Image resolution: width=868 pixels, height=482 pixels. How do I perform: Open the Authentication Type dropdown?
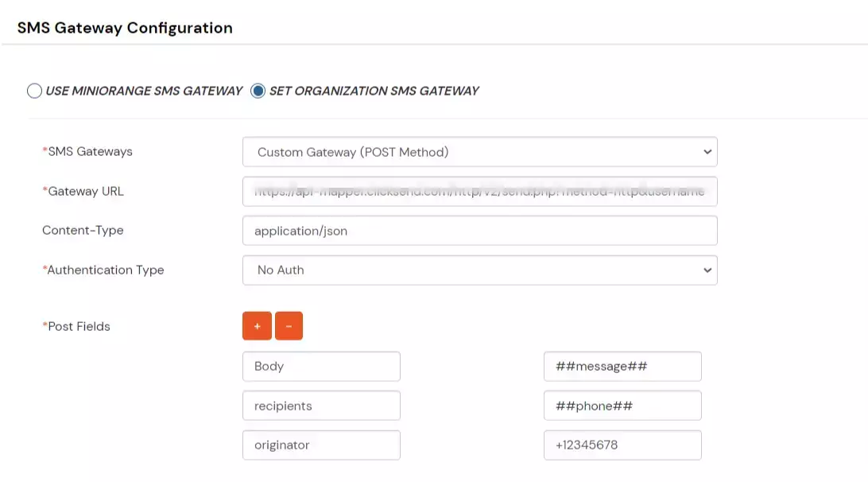tap(479, 270)
